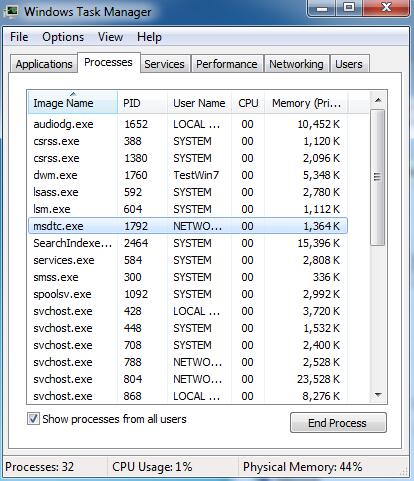This screenshot has height=481, width=414.
Task: Select svchost.exe with PID 448
Action: [188, 328]
